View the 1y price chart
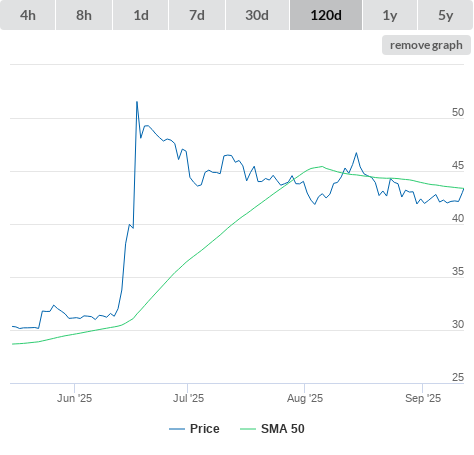 [x=390, y=15]
